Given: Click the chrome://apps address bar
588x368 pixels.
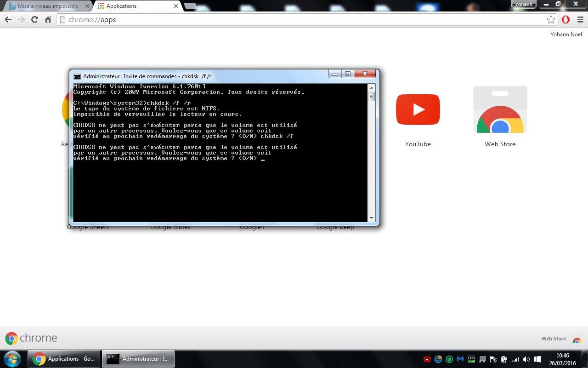Looking at the screenshot, I should point(303,19).
